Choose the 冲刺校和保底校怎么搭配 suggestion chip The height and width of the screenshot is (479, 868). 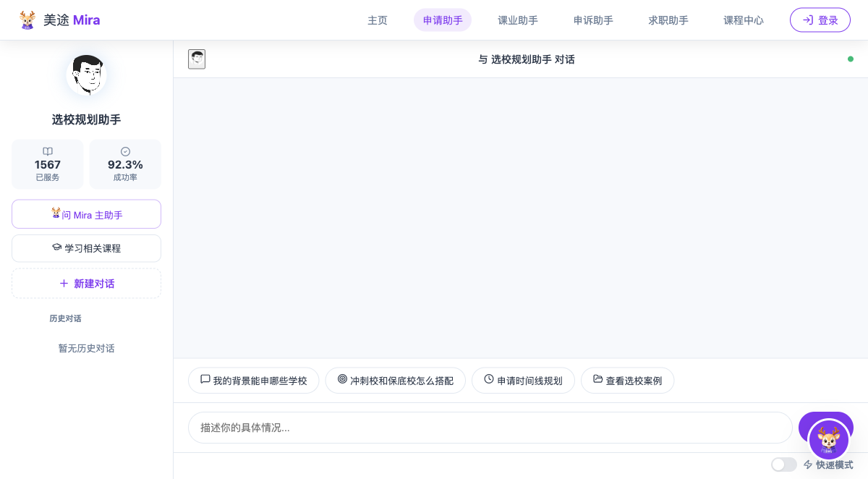pos(396,381)
